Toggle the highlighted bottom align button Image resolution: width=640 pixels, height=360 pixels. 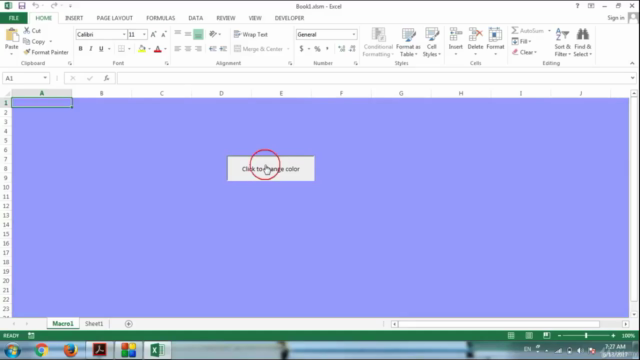point(198,34)
